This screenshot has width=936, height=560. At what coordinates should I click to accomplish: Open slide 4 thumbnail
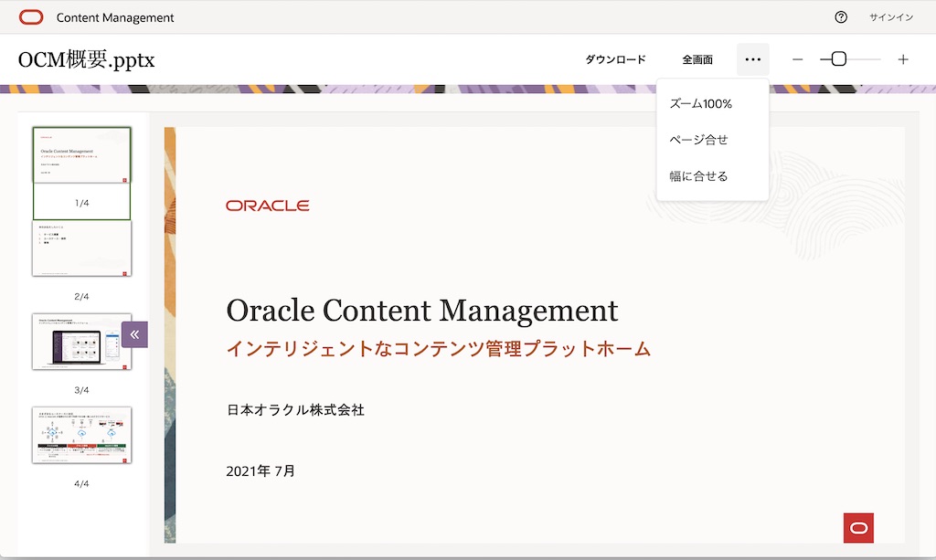(82, 435)
